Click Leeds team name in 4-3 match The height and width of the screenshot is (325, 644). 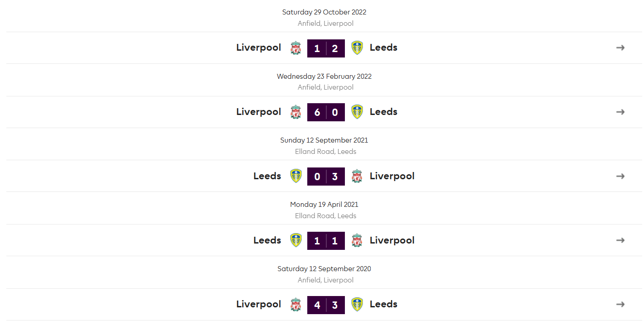(383, 304)
